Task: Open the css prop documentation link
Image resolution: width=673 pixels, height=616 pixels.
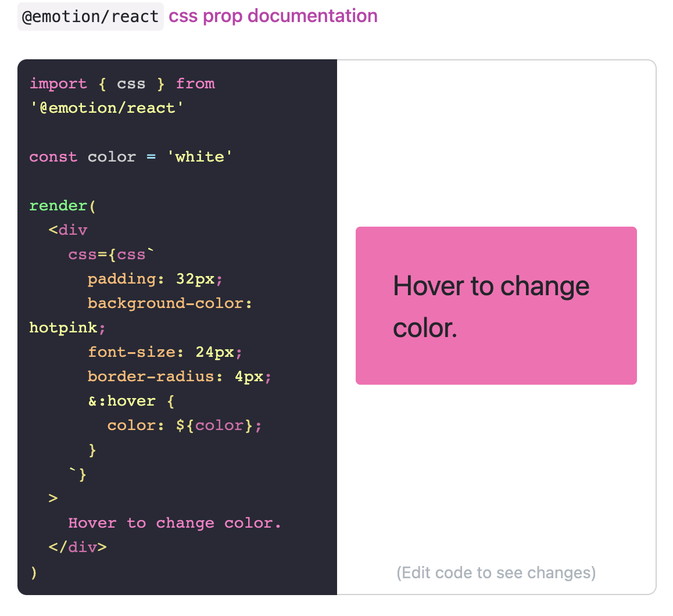Action: (273, 16)
